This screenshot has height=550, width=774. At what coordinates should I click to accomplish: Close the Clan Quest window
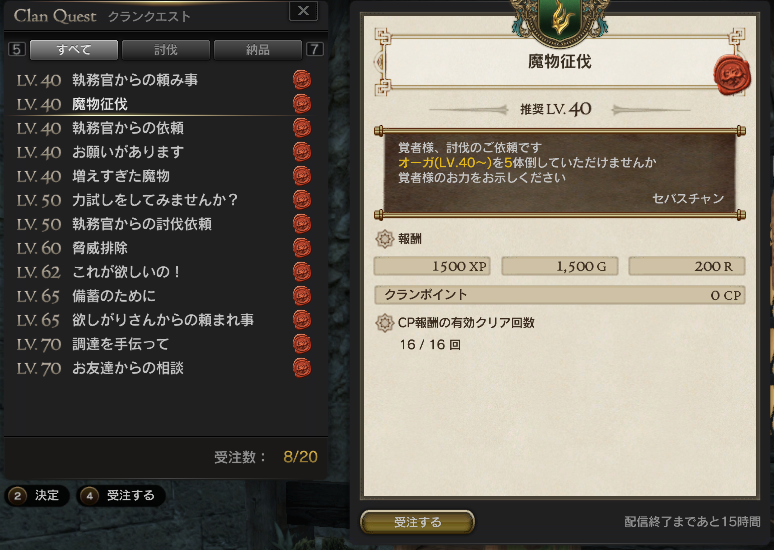click(x=303, y=11)
